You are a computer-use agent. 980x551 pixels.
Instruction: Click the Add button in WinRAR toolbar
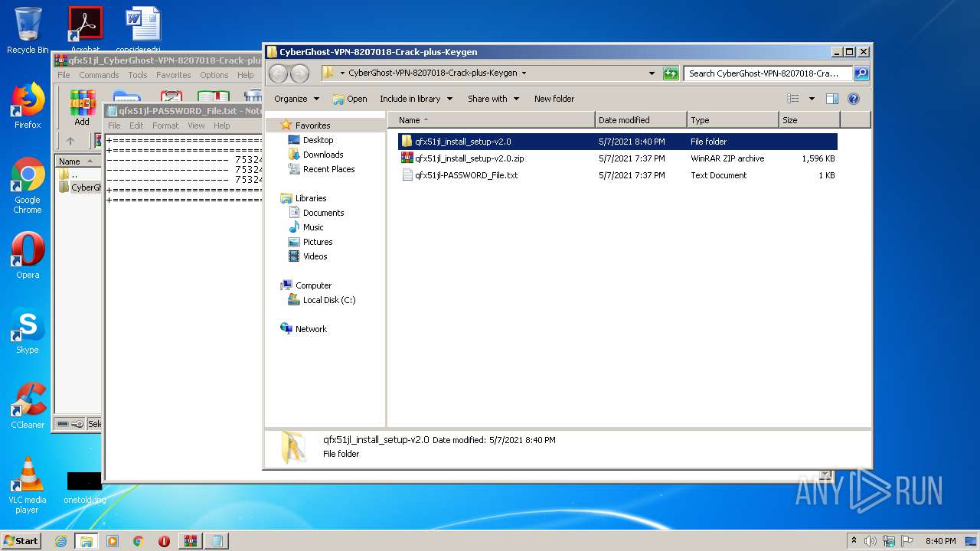coord(82,108)
